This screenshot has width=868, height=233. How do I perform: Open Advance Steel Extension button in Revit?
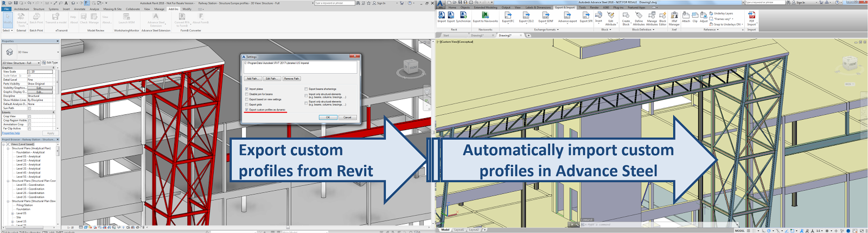click(x=156, y=20)
